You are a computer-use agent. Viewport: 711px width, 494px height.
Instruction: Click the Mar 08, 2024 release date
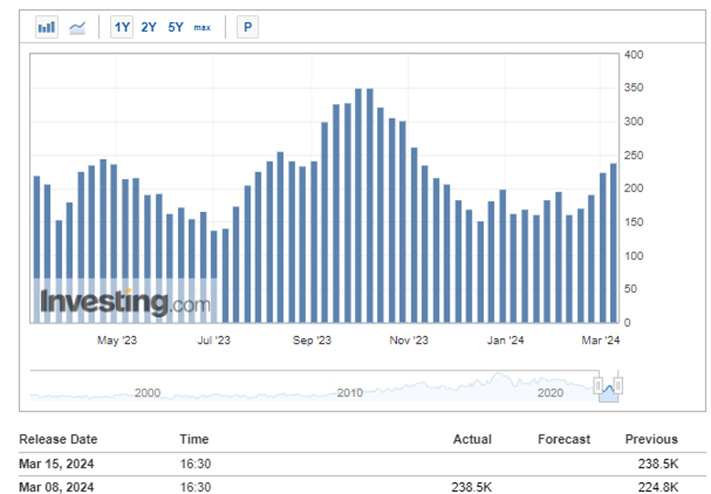56,487
